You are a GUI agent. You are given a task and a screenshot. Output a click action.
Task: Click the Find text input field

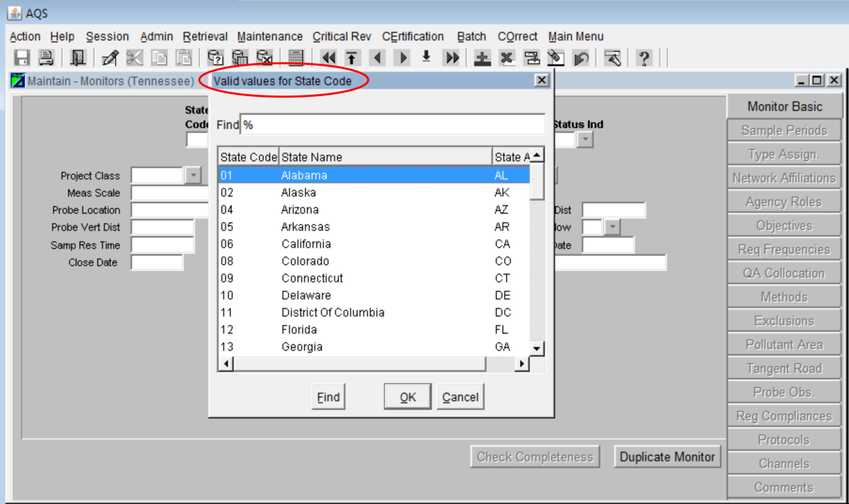coord(391,125)
